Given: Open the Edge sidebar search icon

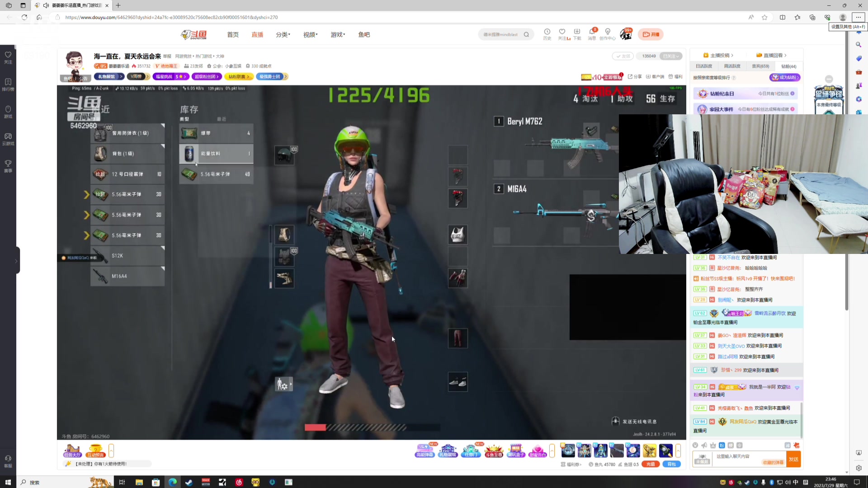Looking at the screenshot, I should click(858, 45).
